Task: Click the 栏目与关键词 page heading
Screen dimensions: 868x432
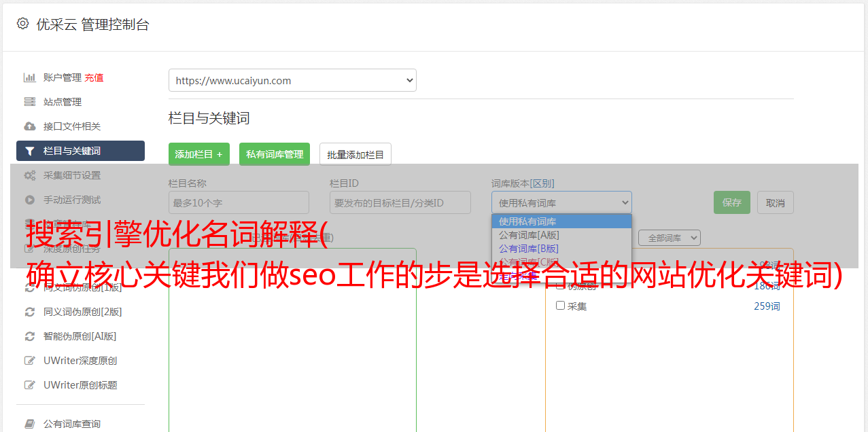Action: tap(209, 118)
